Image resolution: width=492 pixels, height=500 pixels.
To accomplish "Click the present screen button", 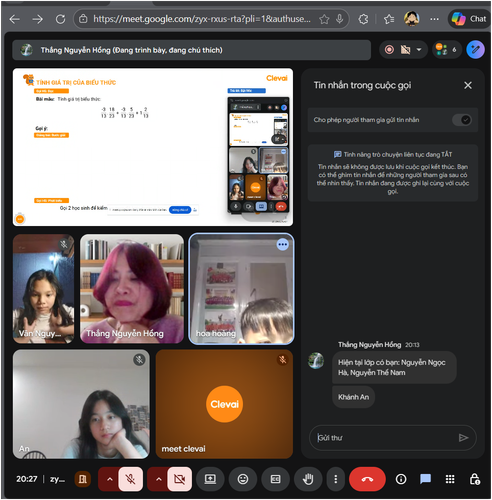I will [210, 479].
